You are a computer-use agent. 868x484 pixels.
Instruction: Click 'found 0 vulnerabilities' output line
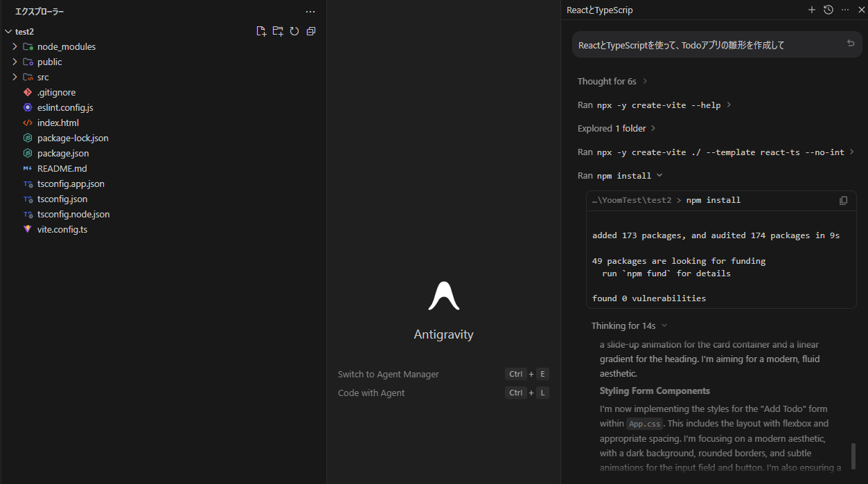[x=649, y=298]
